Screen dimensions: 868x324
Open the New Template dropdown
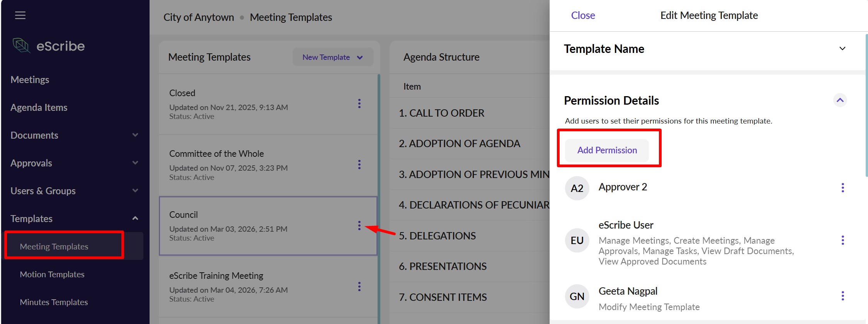point(333,57)
